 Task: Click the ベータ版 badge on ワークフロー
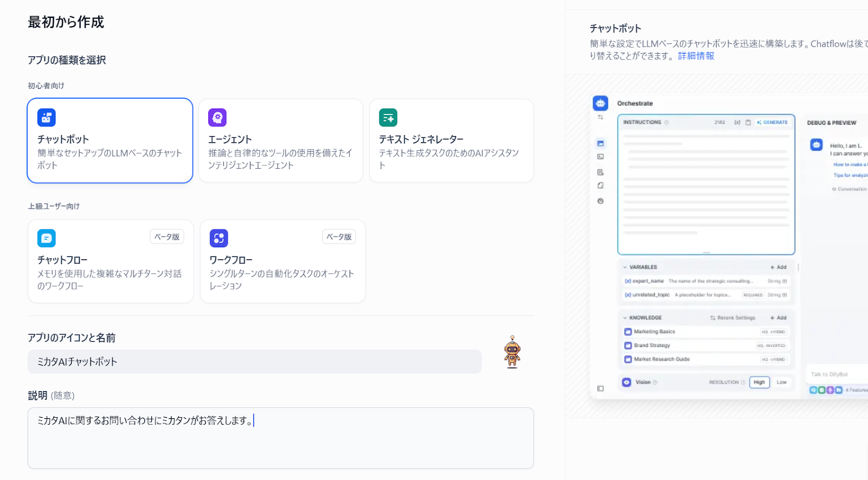pyautogui.click(x=339, y=237)
